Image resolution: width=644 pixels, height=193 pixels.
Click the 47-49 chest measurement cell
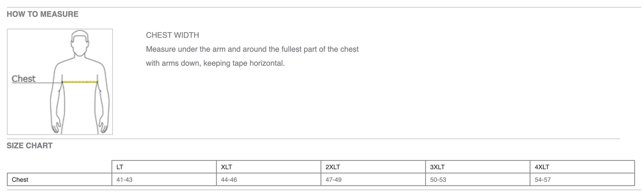click(x=334, y=180)
